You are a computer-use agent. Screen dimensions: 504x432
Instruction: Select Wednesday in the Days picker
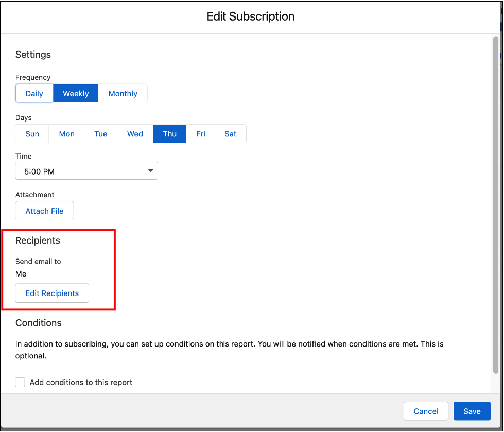pyautogui.click(x=134, y=133)
